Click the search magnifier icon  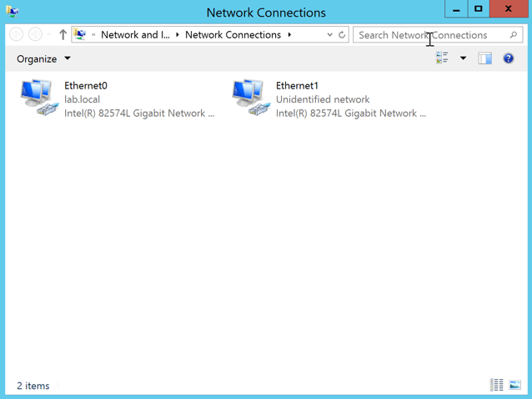click(x=513, y=35)
